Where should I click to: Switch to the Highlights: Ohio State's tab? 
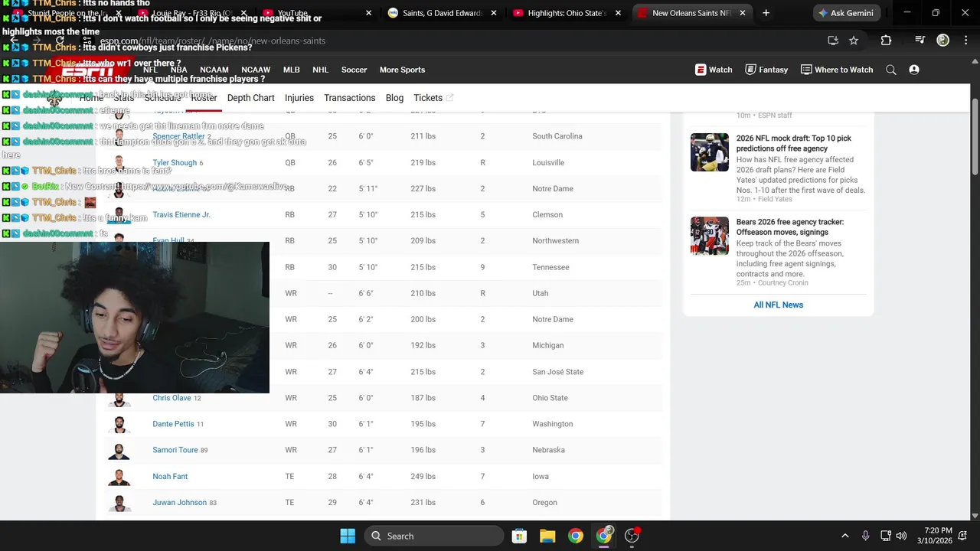tap(568, 13)
